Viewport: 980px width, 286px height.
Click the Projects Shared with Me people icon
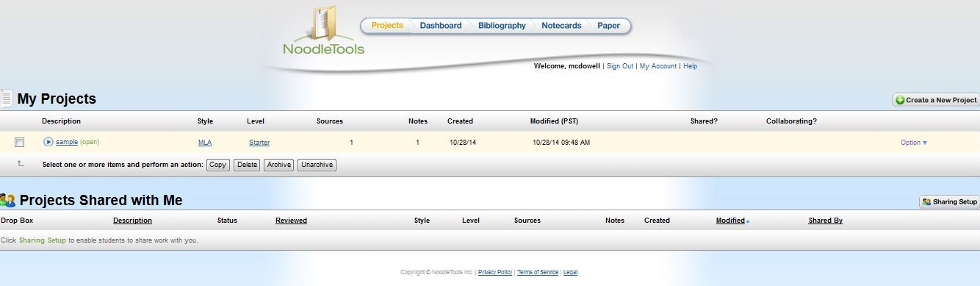(x=8, y=200)
